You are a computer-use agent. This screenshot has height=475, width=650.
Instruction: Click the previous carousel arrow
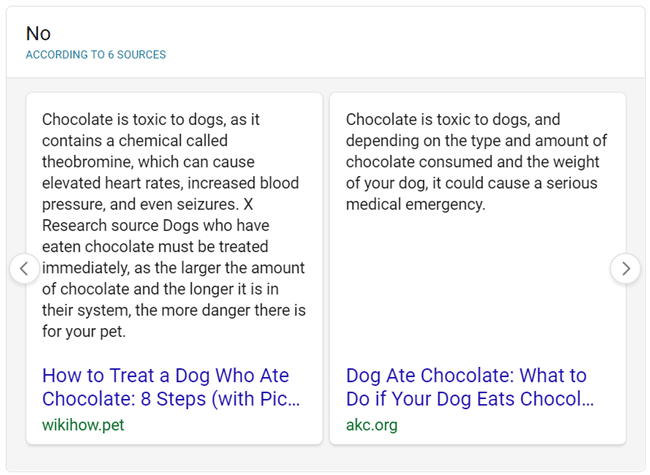(x=24, y=269)
